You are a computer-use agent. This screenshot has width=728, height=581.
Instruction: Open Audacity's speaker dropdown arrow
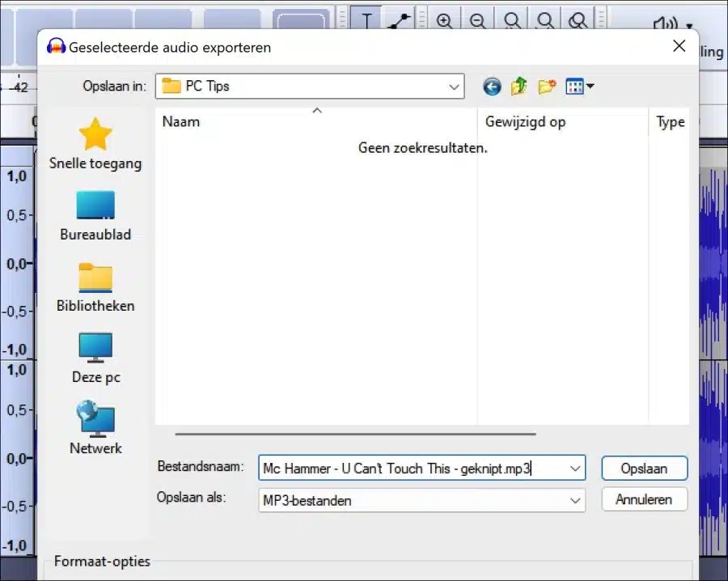689,25
